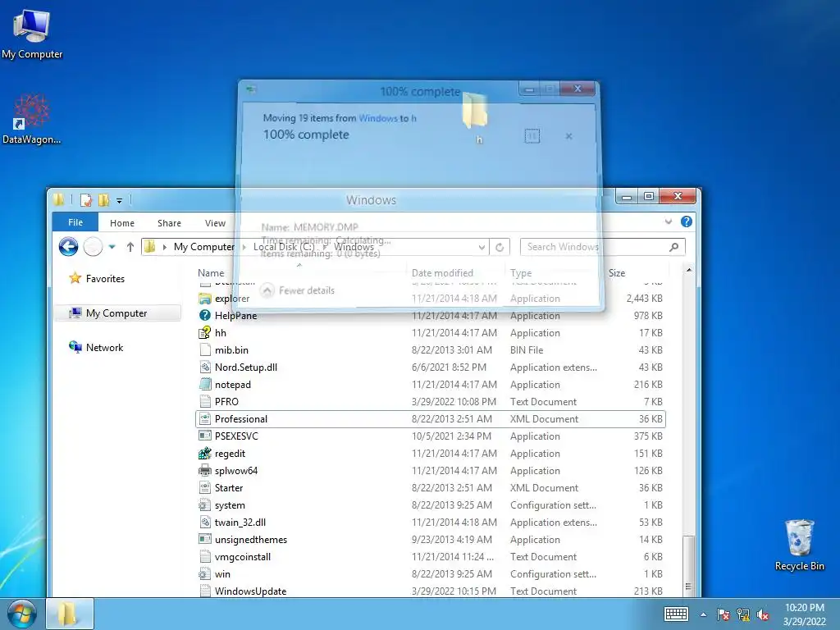Open the clock showing 10:20 PM
The width and height of the screenshot is (840, 630).
(804, 614)
